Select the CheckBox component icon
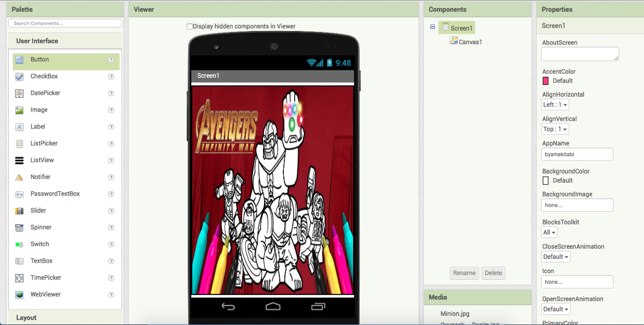The width and height of the screenshot is (644, 325). pyautogui.click(x=19, y=77)
